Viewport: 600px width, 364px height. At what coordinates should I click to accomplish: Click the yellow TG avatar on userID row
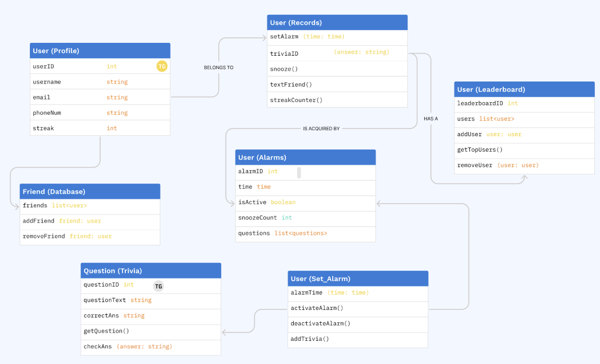(x=162, y=66)
